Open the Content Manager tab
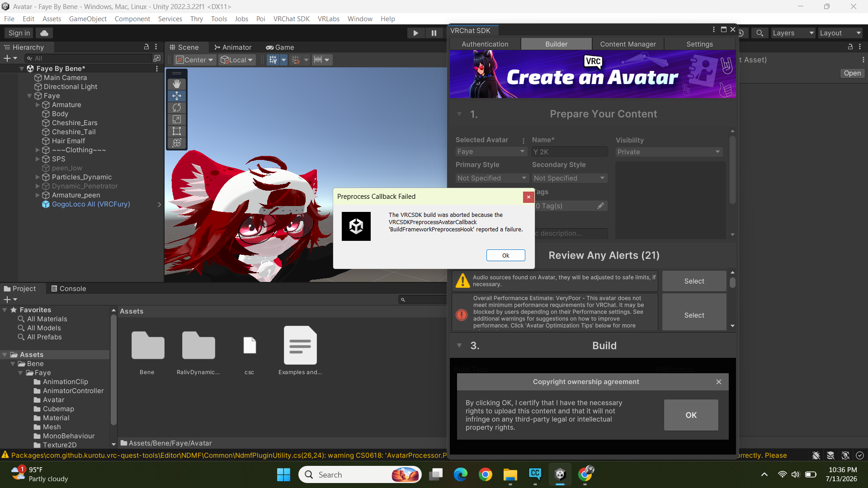This screenshot has width=868, height=488. tap(628, 44)
